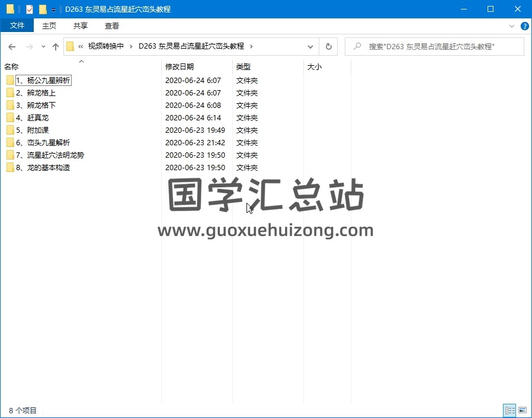Click the folder icon in address bar

70,47
